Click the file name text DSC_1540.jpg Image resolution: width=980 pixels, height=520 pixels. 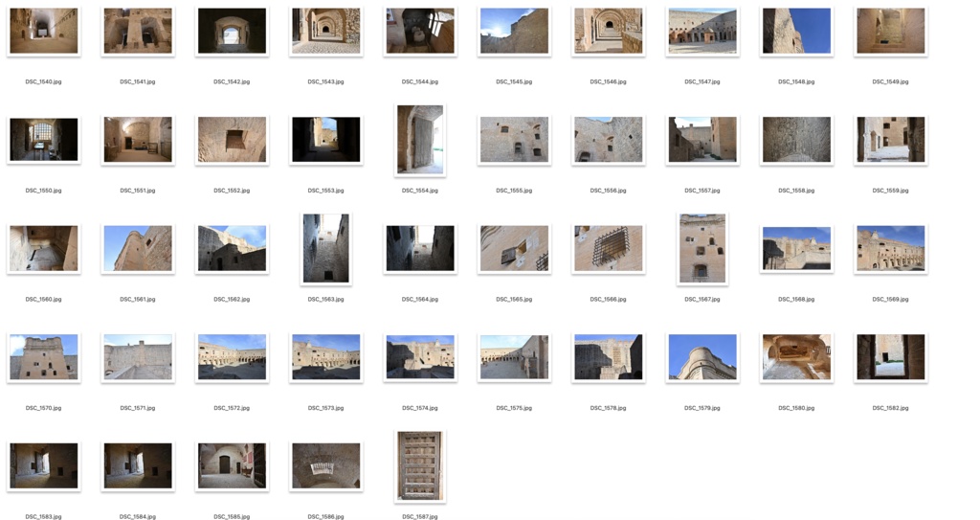point(44,81)
